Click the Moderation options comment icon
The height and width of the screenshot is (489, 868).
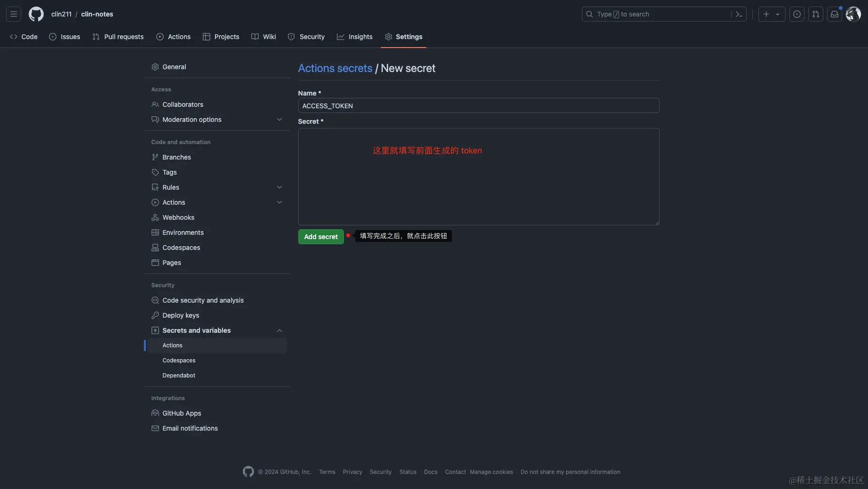coord(155,120)
